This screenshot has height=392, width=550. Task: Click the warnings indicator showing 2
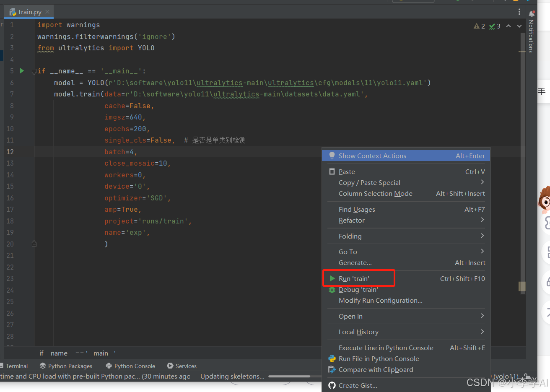coord(479,26)
